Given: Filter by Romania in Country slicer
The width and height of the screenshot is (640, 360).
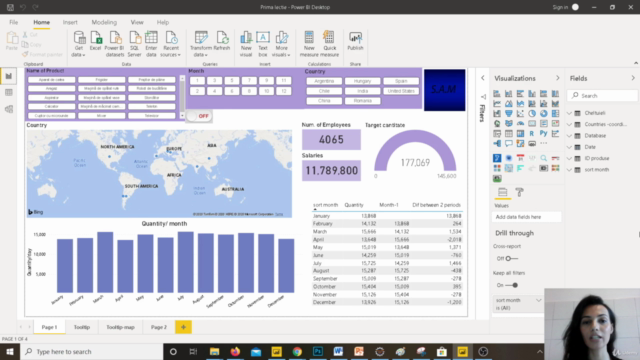Looking at the screenshot, I should pos(362,101).
